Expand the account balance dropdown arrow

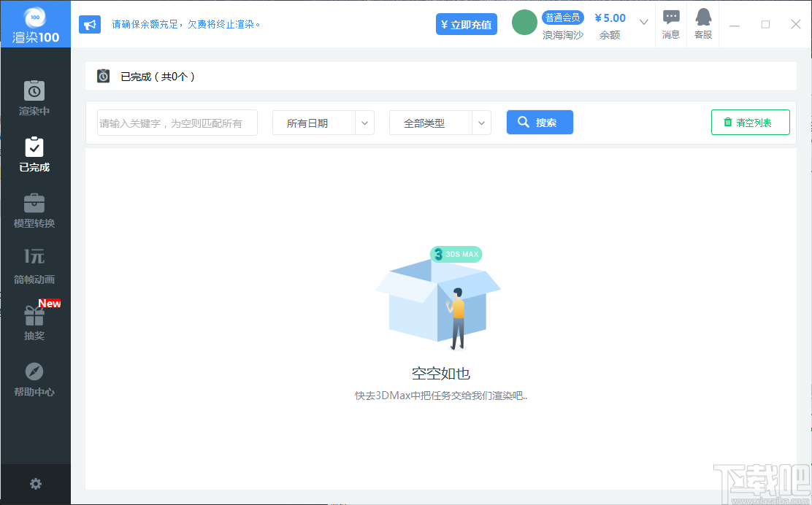coord(642,23)
